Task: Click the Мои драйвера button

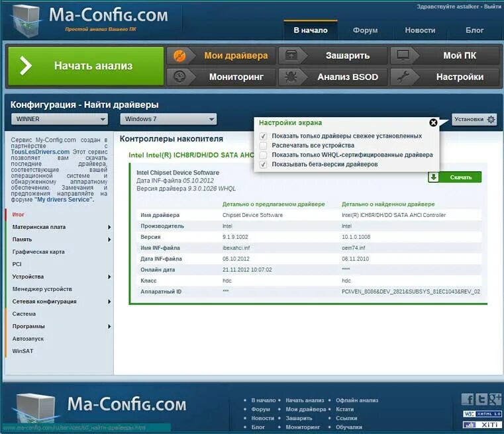Action: [221, 56]
